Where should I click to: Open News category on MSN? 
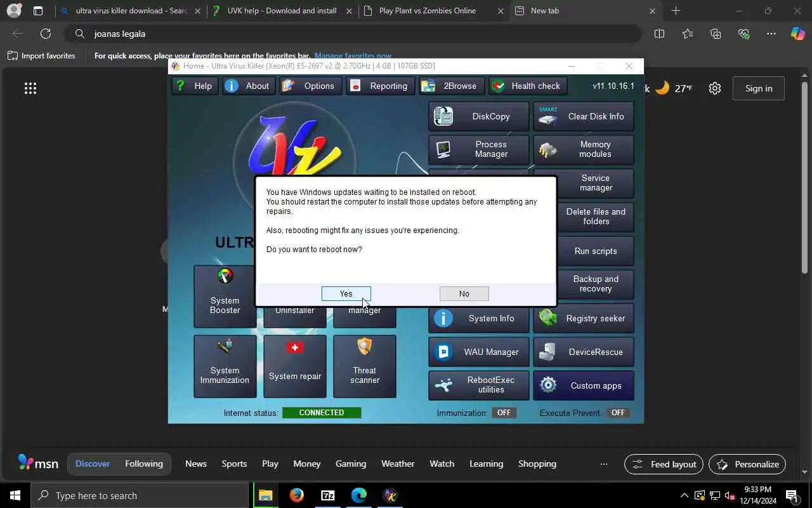[x=196, y=464]
